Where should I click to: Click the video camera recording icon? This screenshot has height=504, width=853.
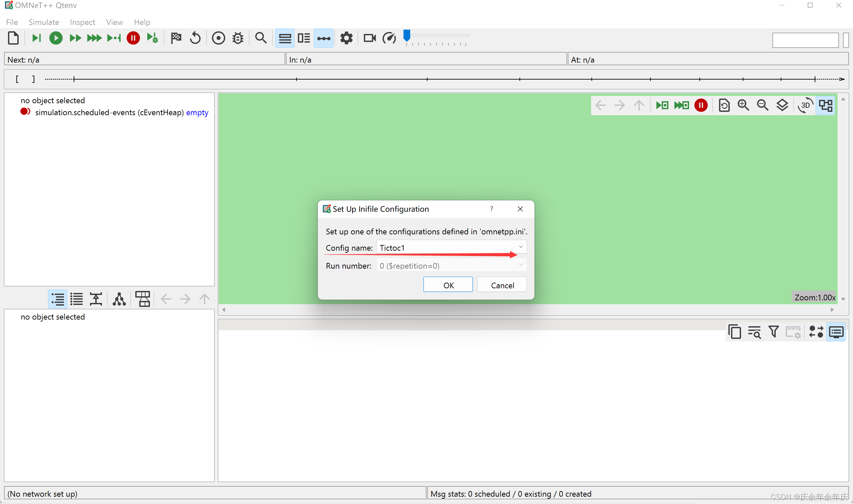[370, 38]
